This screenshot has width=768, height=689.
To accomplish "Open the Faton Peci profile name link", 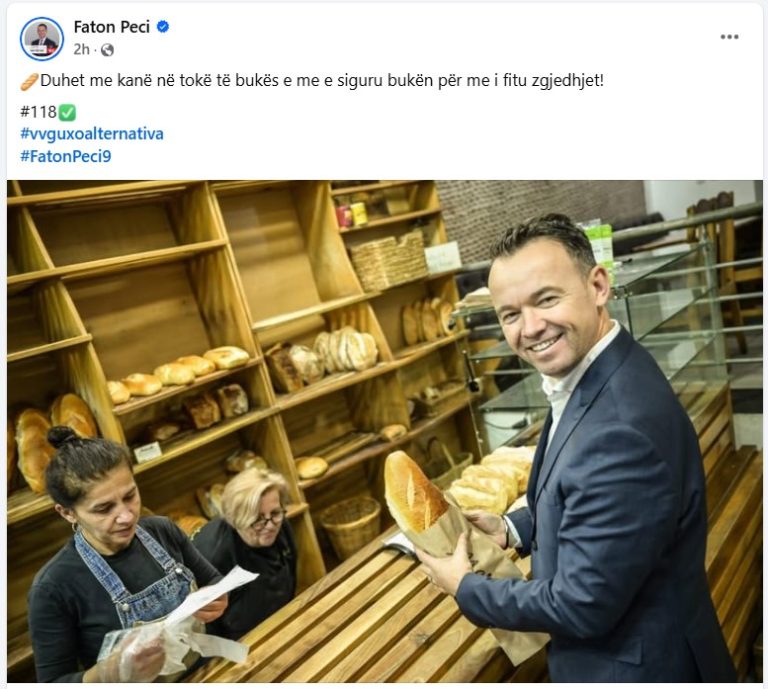I will (x=112, y=27).
